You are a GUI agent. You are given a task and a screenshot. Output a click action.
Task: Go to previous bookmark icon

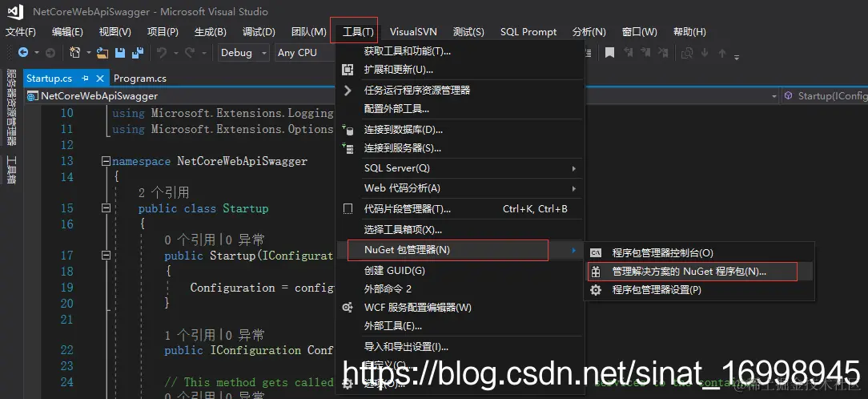pos(629,53)
